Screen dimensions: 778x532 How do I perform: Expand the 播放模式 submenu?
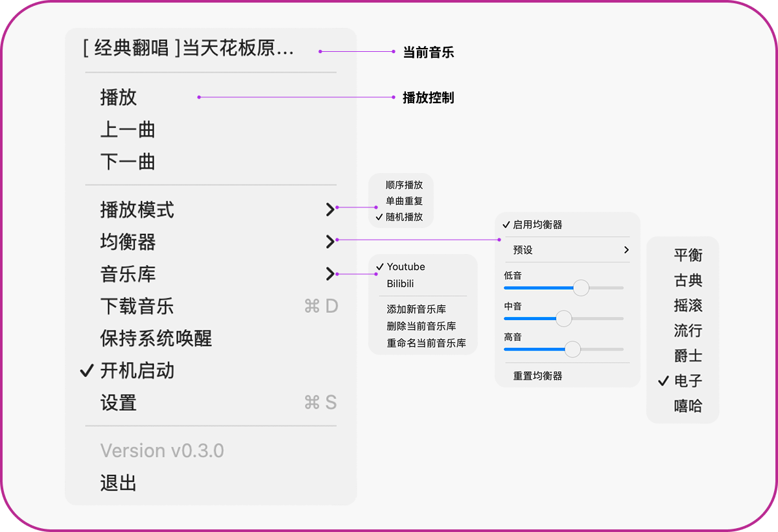tap(136, 210)
